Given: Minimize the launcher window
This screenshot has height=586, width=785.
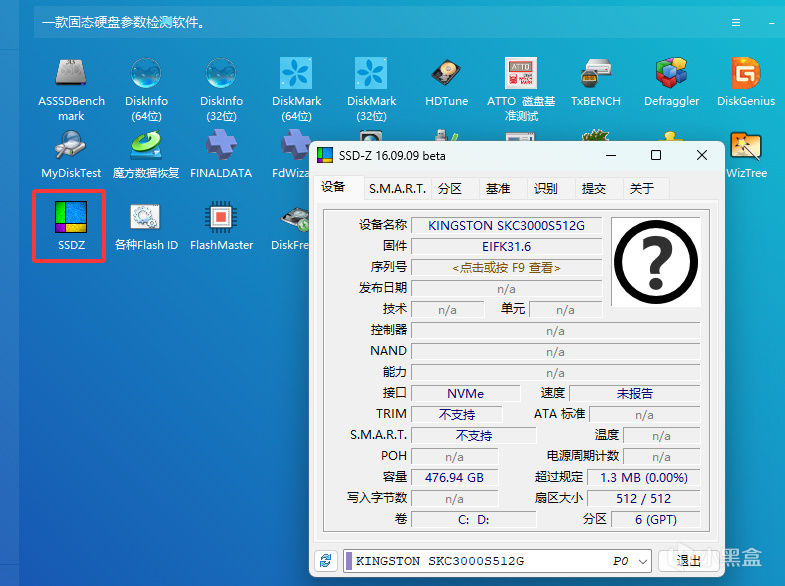Looking at the screenshot, I should click(x=771, y=23).
